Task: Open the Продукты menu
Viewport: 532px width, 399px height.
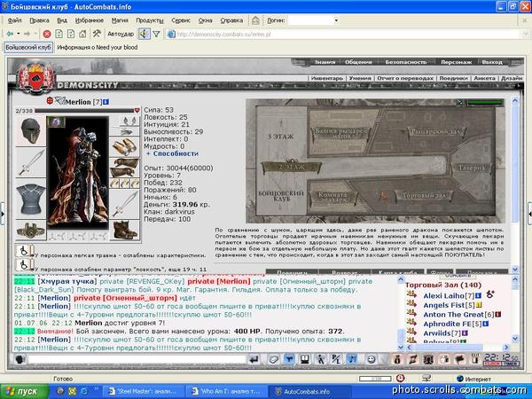Action: click(x=150, y=20)
